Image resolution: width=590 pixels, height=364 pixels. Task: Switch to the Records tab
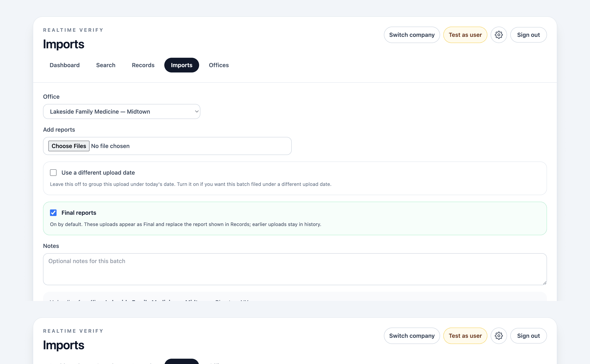(143, 65)
